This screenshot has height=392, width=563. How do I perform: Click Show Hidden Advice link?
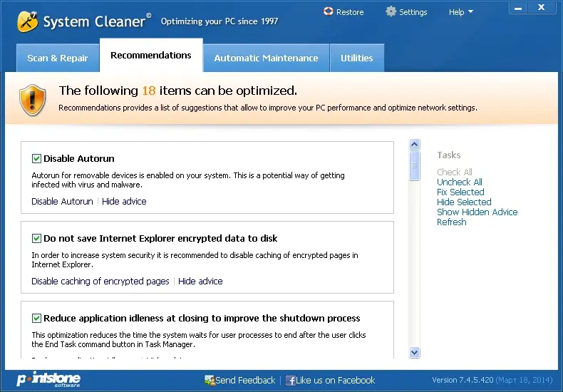point(477,212)
